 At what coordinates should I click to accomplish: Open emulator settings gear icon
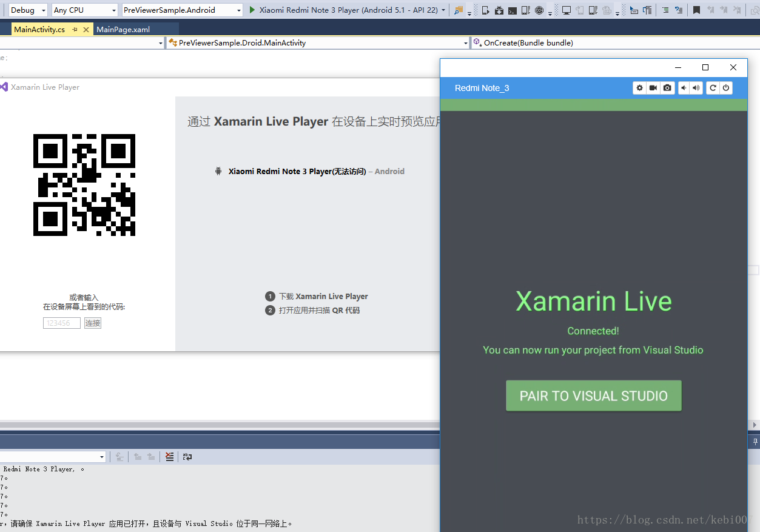pyautogui.click(x=639, y=88)
